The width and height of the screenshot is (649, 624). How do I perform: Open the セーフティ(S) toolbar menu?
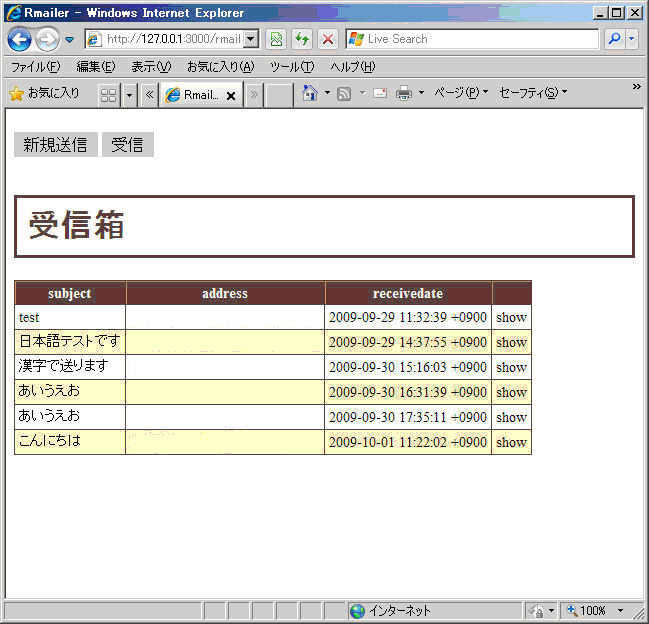coord(533,93)
